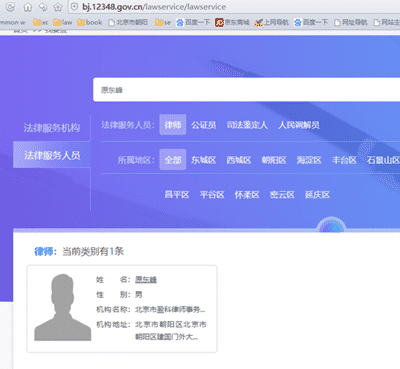This screenshot has width=400, height=369.
Task: Click the 性别 value 男
Action: tap(139, 295)
